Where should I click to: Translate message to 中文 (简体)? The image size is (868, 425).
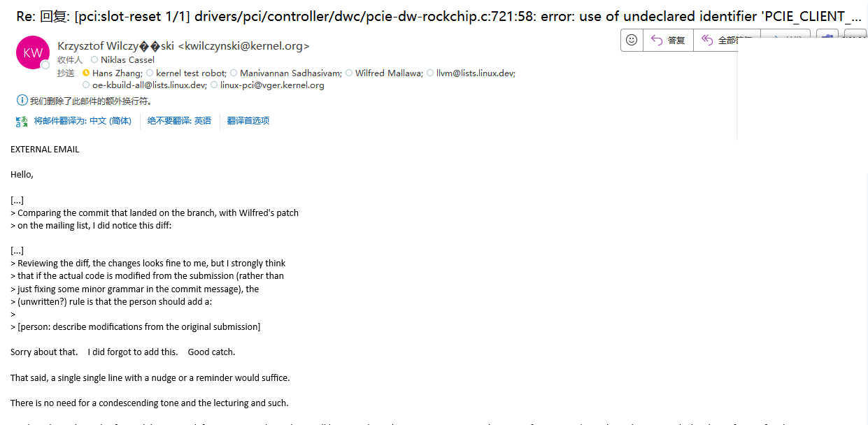[x=83, y=121]
